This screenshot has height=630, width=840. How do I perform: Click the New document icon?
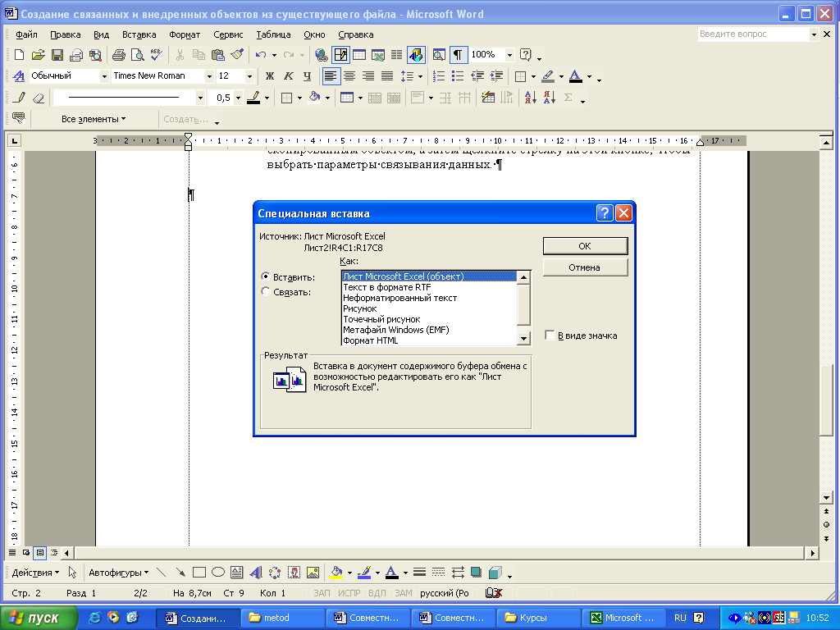pyautogui.click(x=19, y=55)
